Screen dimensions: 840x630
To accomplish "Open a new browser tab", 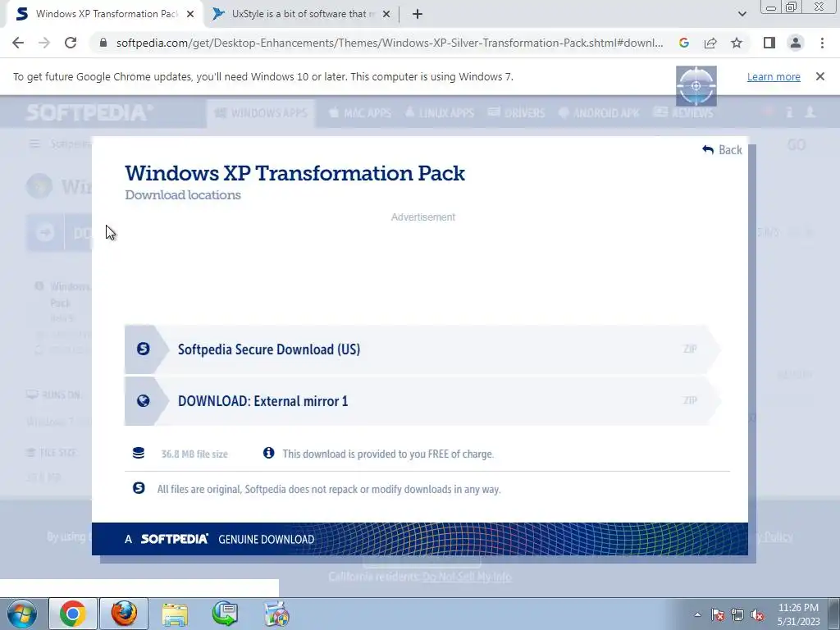I will (418, 14).
